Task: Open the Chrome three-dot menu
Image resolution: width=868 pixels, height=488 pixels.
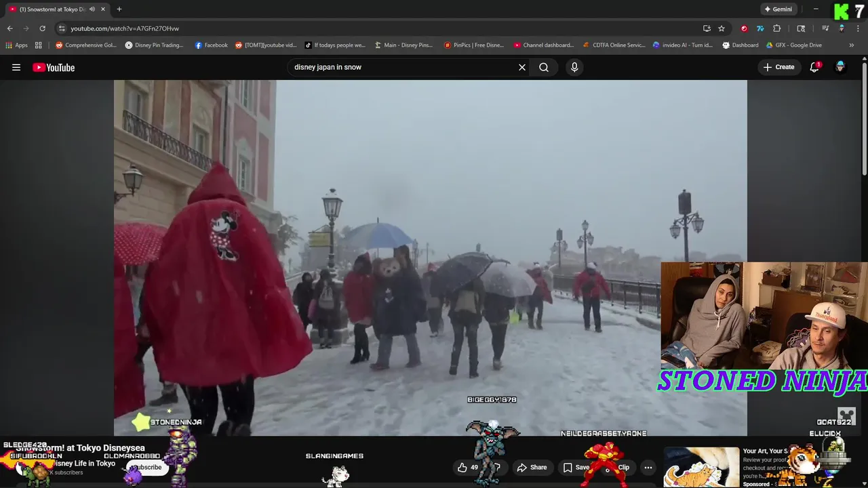Action: pos(859,28)
